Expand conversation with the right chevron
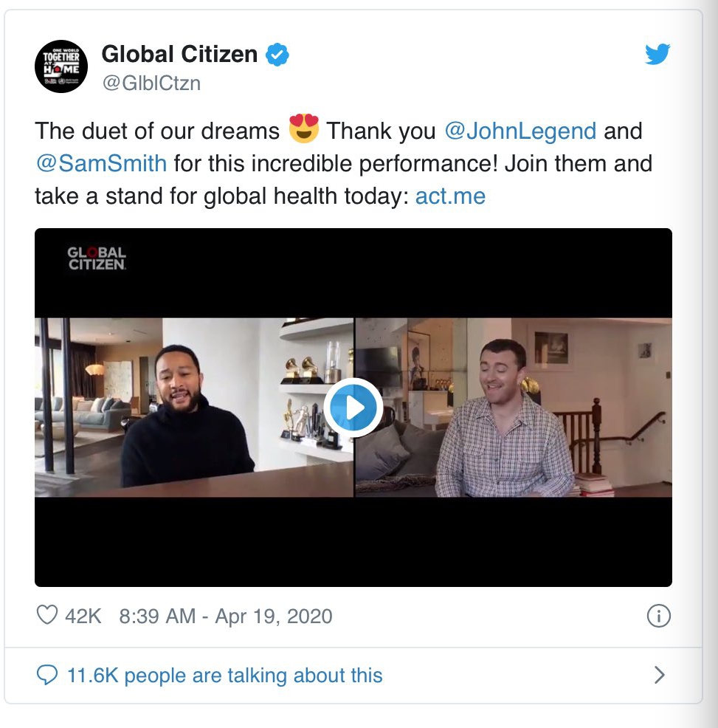The height and width of the screenshot is (728, 718). click(x=659, y=675)
